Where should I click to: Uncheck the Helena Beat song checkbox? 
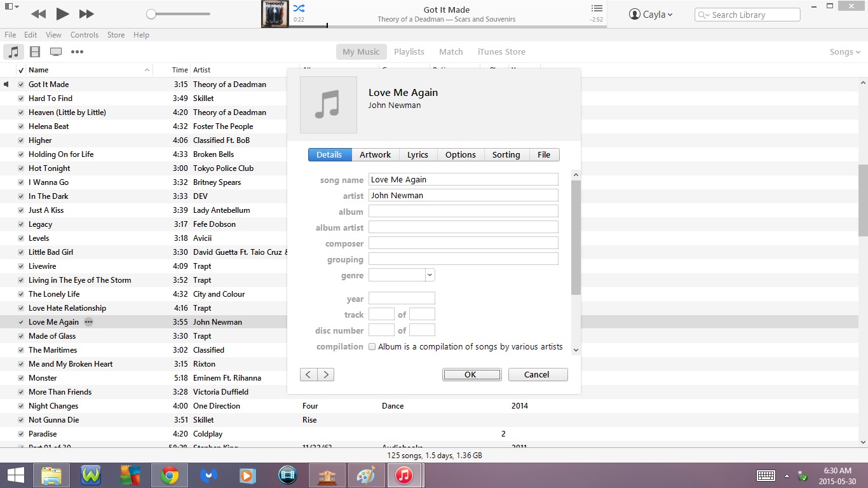click(x=21, y=126)
